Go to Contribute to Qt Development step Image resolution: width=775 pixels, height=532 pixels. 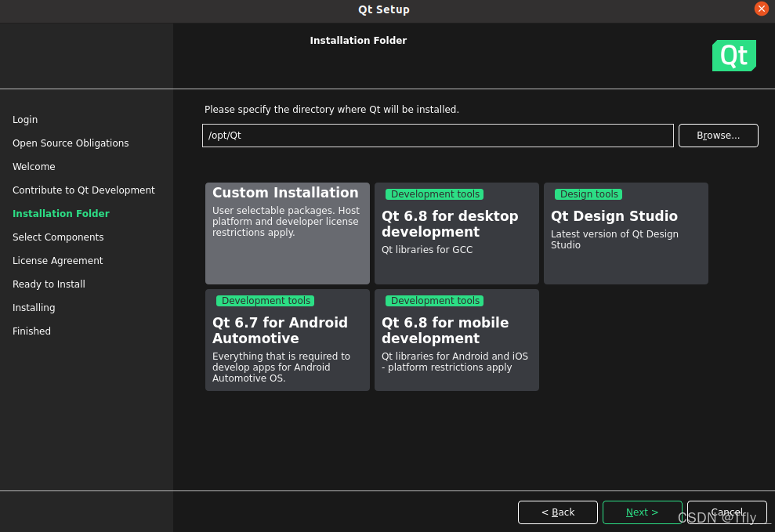(84, 190)
